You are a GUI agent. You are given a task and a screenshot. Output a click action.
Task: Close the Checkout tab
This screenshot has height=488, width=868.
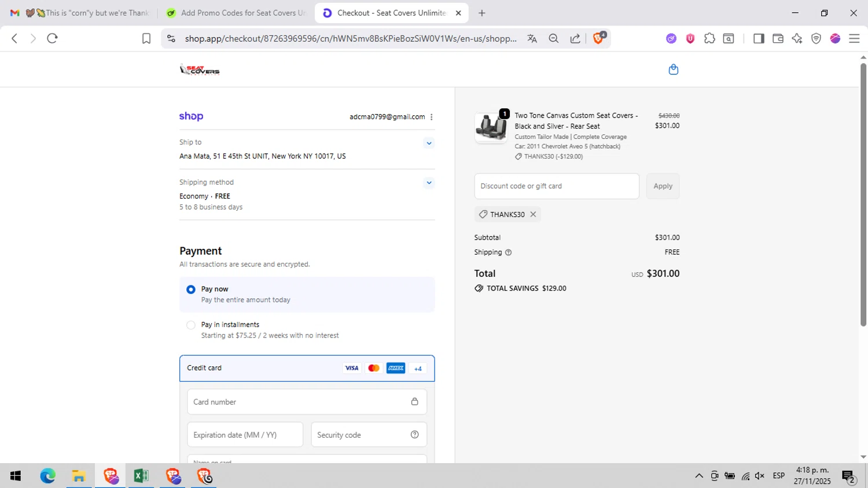click(x=458, y=13)
